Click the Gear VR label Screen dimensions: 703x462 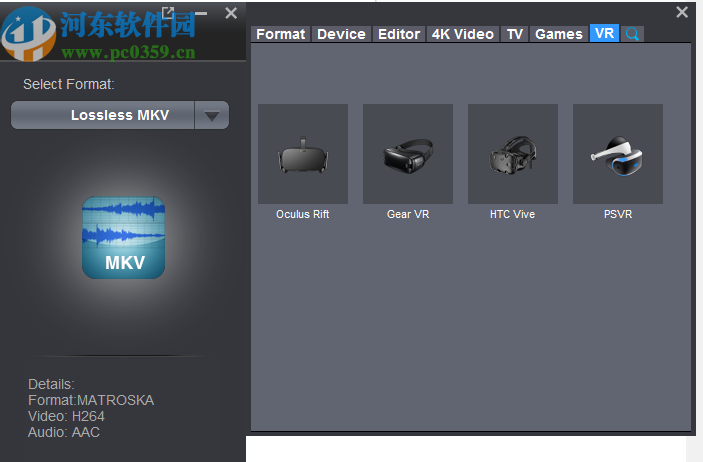[x=408, y=214]
